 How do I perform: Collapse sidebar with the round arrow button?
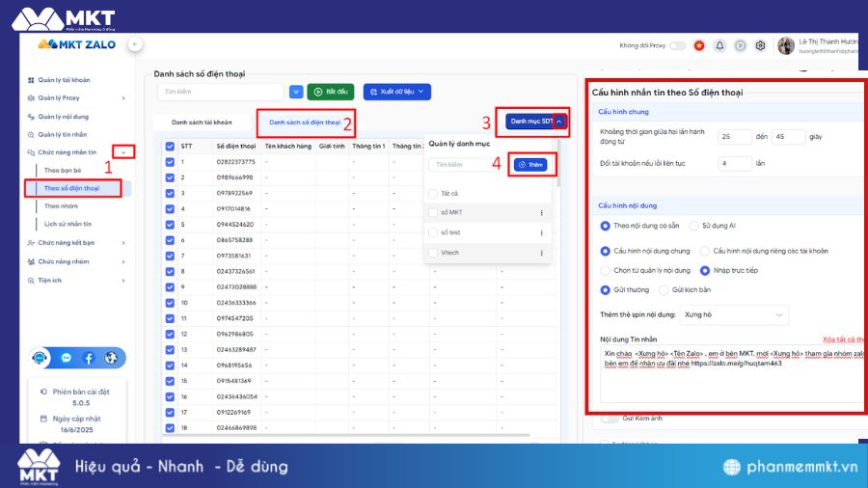tap(134, 44)
